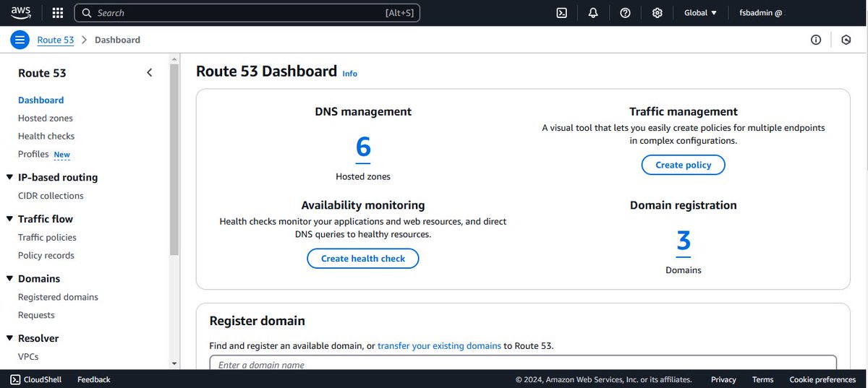Open the settings gear in top bar
This screenshot has width=868, height=388.
[x=658, y=13]
